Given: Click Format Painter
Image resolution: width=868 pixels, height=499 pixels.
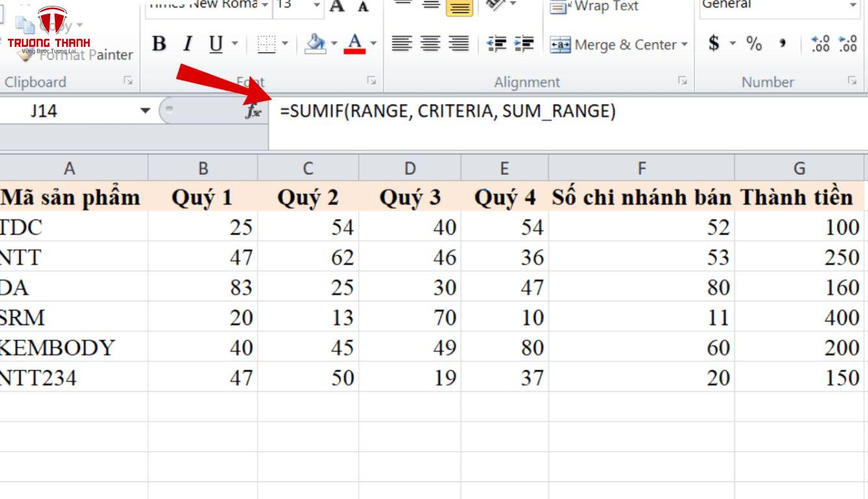Looking at the screenshot, I should [75, 55].
